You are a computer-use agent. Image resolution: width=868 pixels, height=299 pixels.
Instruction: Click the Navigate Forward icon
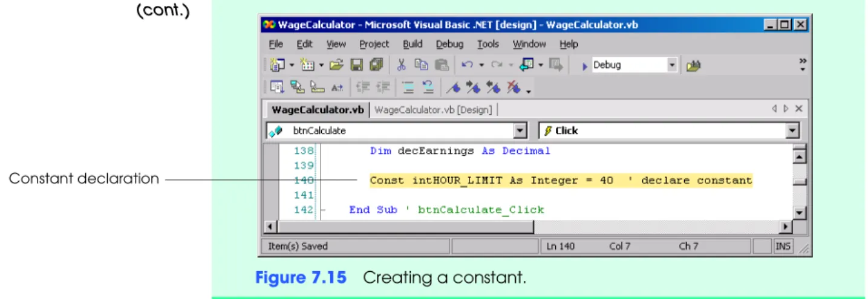(556, 65)
